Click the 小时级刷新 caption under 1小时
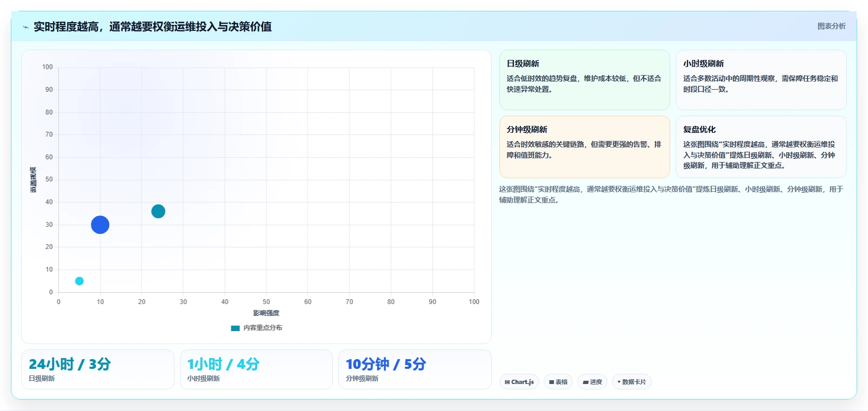This screenshot has width=868, height=411. 203,379
